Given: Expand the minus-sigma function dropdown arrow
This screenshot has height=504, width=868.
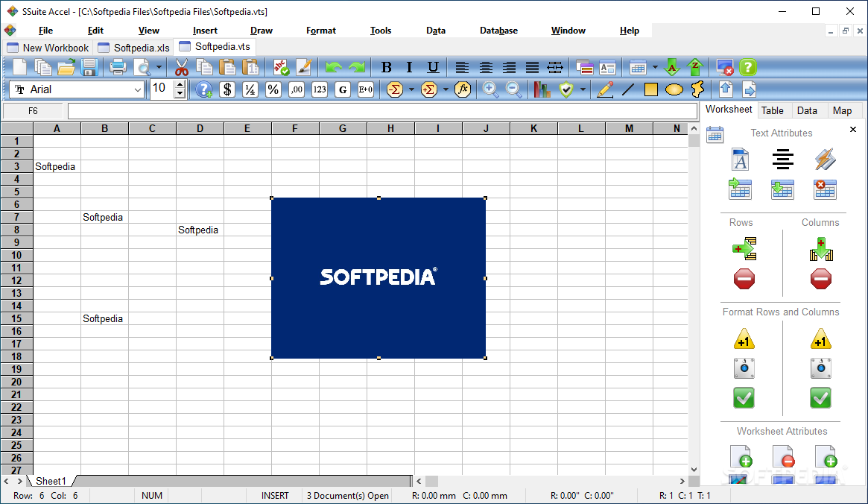Looking at the screenshot, I should (x=411, y=89).
